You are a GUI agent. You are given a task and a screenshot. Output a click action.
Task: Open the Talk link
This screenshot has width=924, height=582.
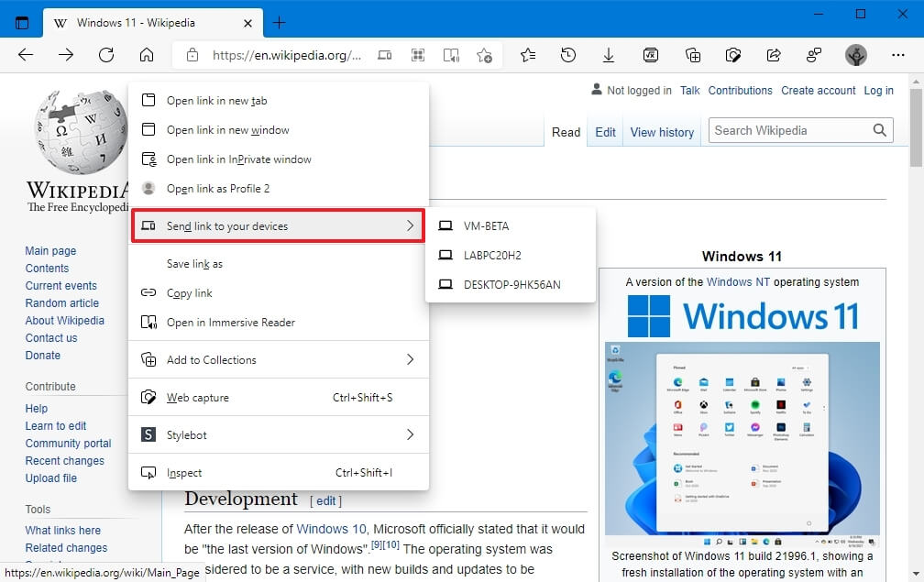[689, 91]
